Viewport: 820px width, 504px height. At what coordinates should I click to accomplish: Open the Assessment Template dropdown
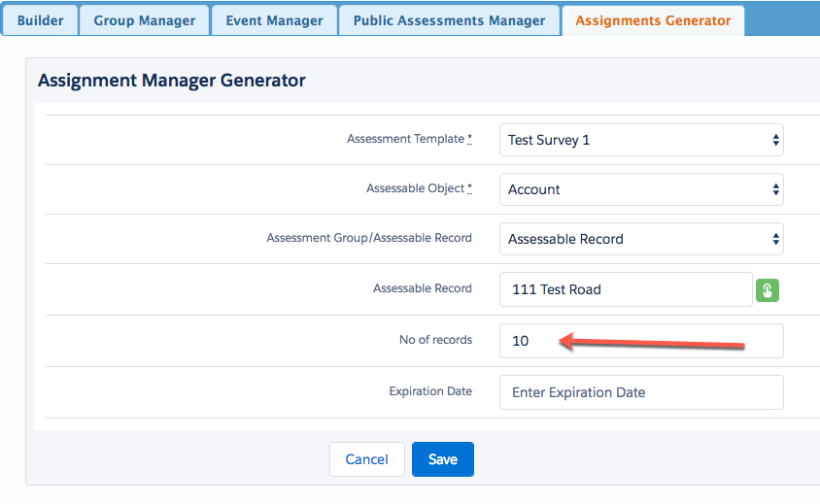[x=641, y=140]
